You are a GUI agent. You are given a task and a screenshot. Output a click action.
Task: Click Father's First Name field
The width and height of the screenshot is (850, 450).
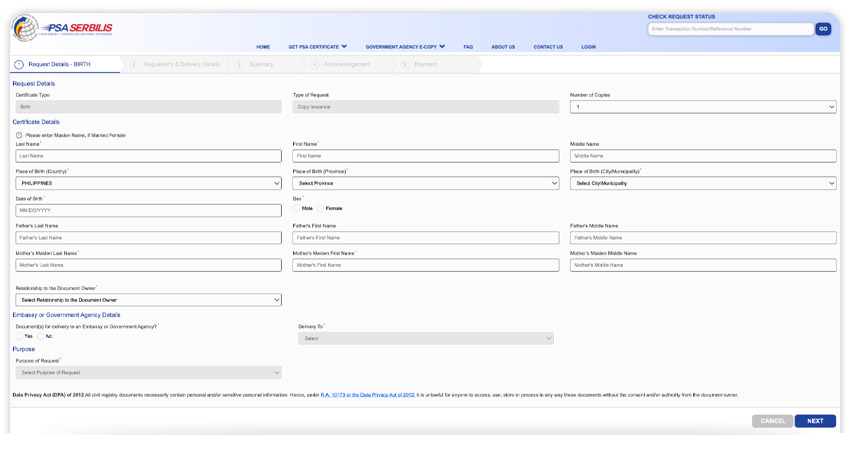click(426, 238)
